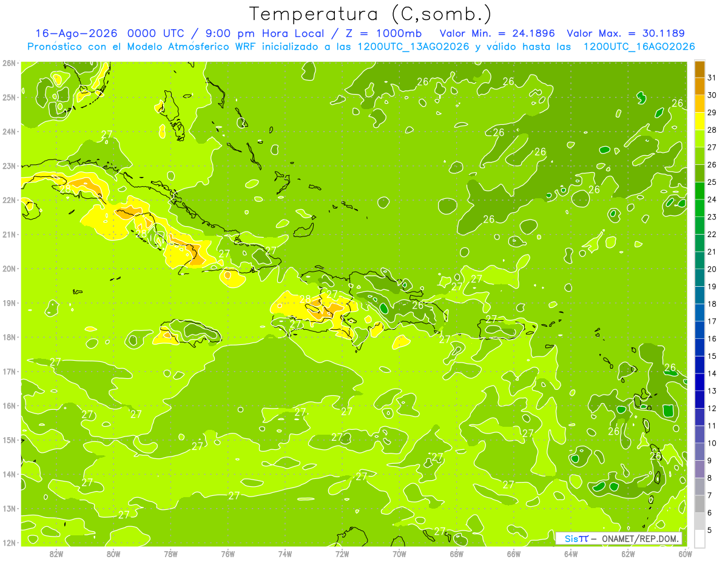Pick the white legend swatch below value 5

tap(699, 538)
